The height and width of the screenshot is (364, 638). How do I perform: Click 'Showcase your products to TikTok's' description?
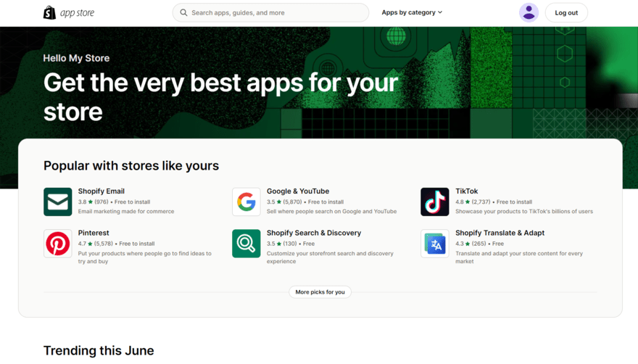pos(524,211)
